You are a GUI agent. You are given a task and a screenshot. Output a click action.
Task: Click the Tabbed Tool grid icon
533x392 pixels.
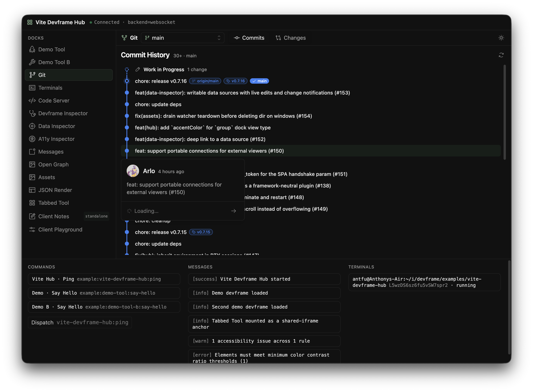(32, 203)
